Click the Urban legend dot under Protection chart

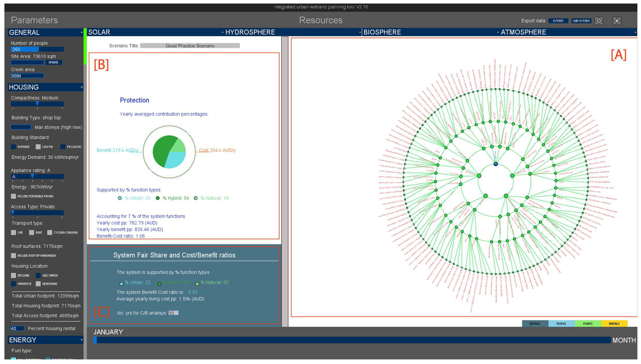coord(120,198)
